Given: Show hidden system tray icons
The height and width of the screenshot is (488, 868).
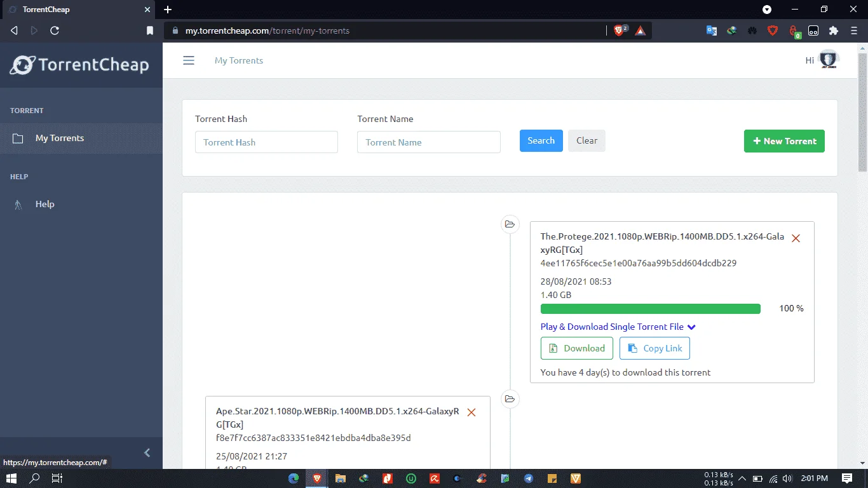Looking at the screenshot, I should (743, 478).
